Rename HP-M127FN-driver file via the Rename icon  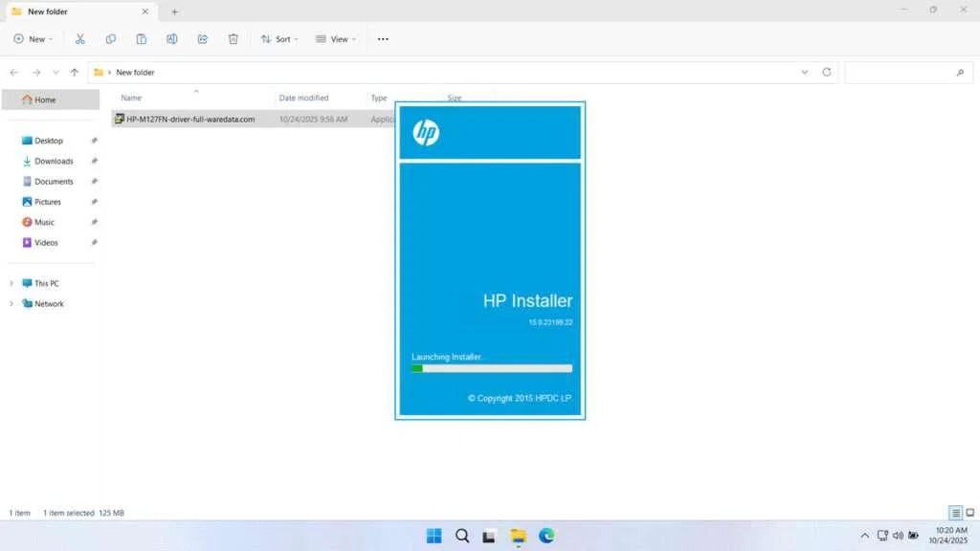click(x=172, y=38)
